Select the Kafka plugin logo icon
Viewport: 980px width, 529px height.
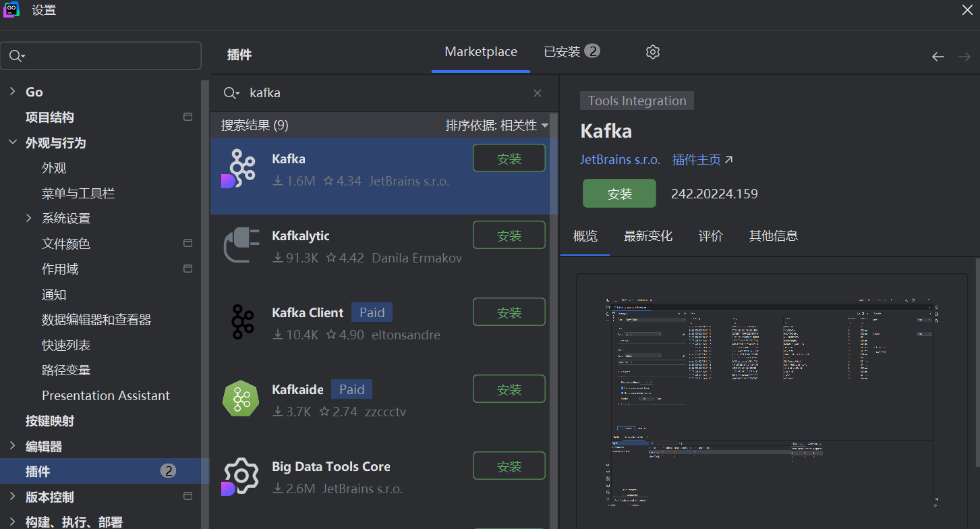(x=239, y=169)
